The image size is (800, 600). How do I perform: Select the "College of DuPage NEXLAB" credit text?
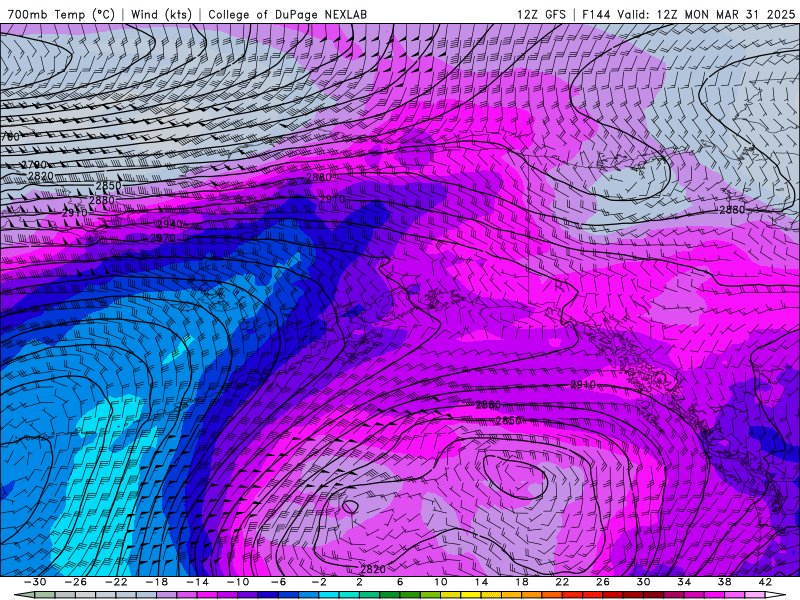(x=287, y=14)
